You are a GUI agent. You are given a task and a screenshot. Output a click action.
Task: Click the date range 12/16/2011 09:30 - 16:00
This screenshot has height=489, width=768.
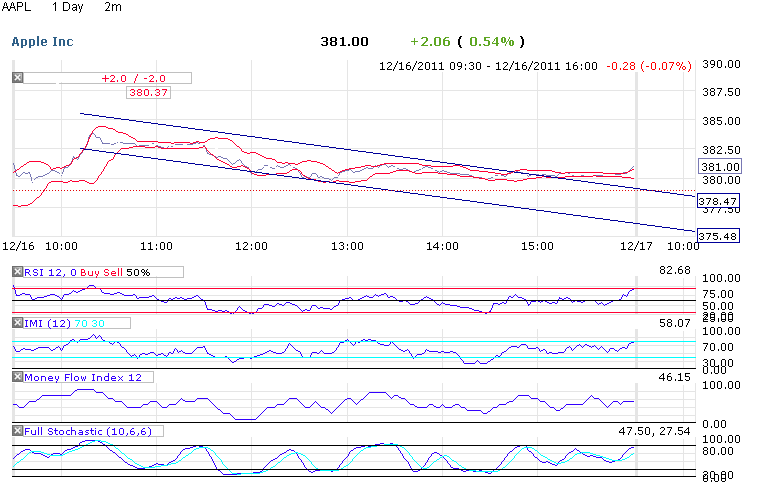pos(488,66)
